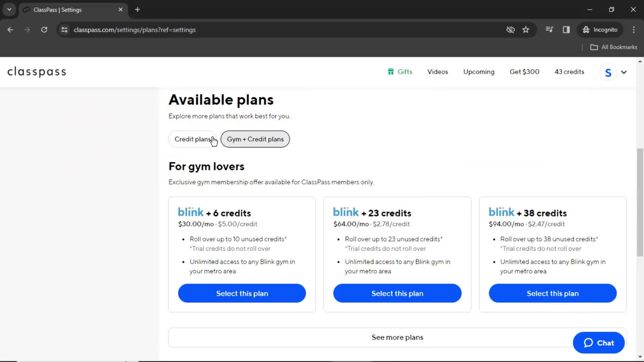Click the Videos navigation icon
The height and width of the screenshot is (362, 644).
(437, 72)
